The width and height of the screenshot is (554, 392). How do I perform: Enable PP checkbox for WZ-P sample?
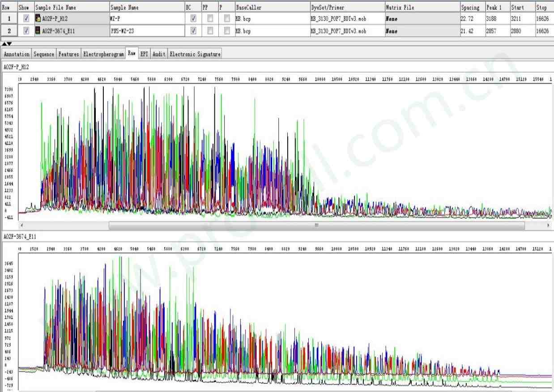tap(210, 19)
